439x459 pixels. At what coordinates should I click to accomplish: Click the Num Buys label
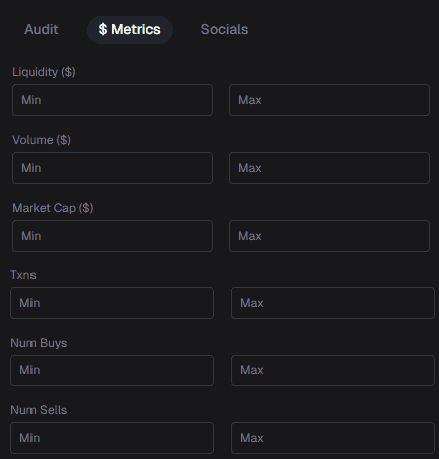tap(39, 343)
